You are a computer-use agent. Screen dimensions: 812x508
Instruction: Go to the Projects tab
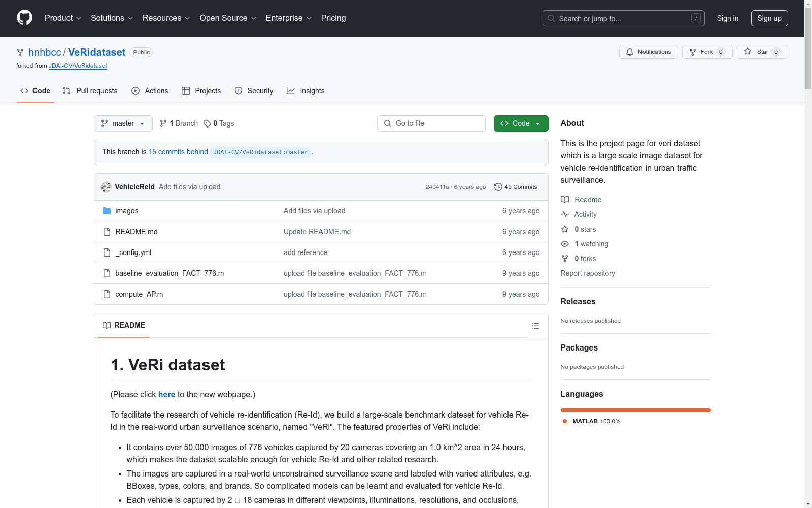[x=201, y=91]
